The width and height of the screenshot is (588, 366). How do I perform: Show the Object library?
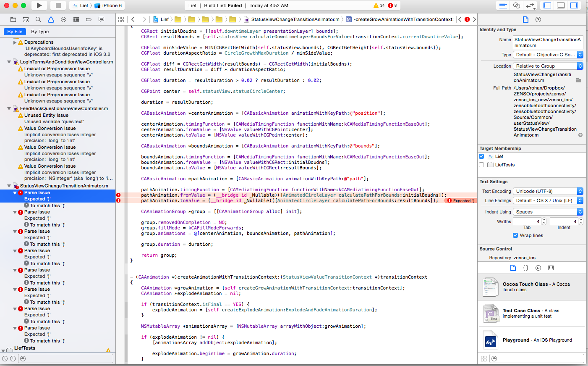tap(538, 268)
